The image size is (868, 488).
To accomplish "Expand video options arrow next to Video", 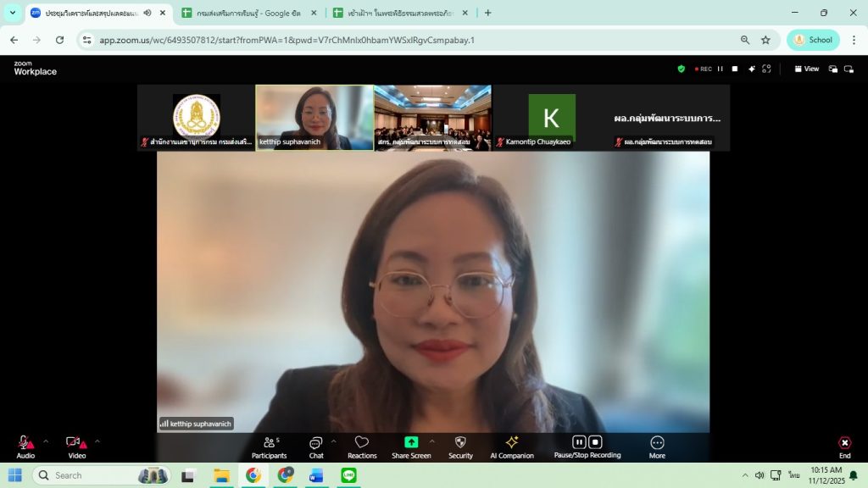I will coord(97,441).
